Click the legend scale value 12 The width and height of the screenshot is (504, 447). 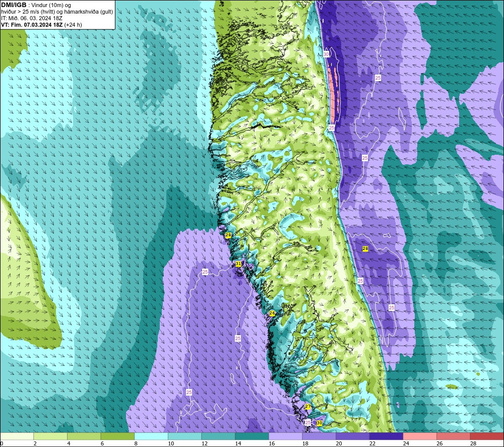pyautogui.click(x=205, y=443)
